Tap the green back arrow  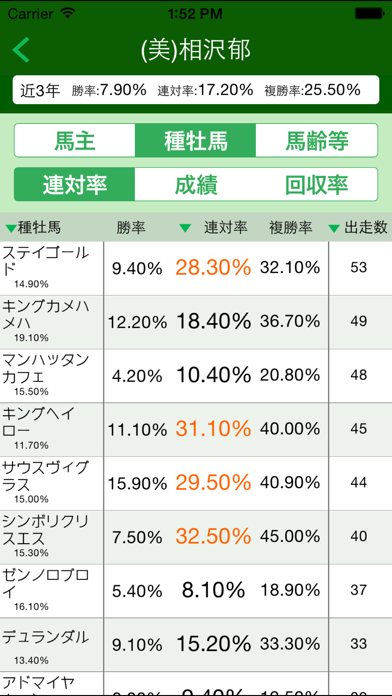click(21, 50)
